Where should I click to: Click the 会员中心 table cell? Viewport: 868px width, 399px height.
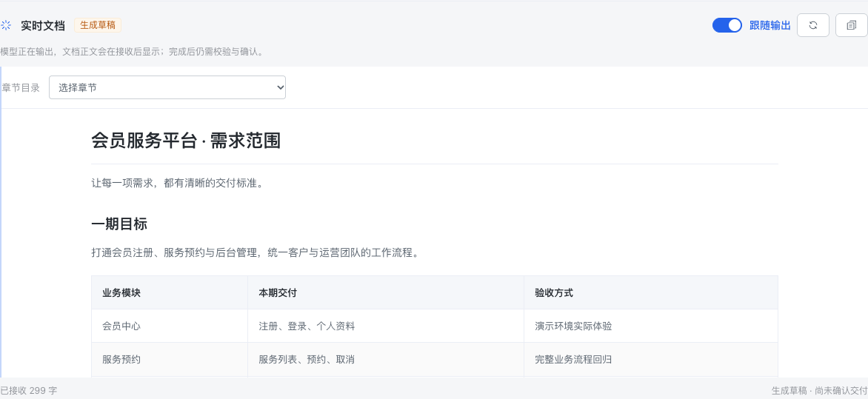[x=170, y=326]
